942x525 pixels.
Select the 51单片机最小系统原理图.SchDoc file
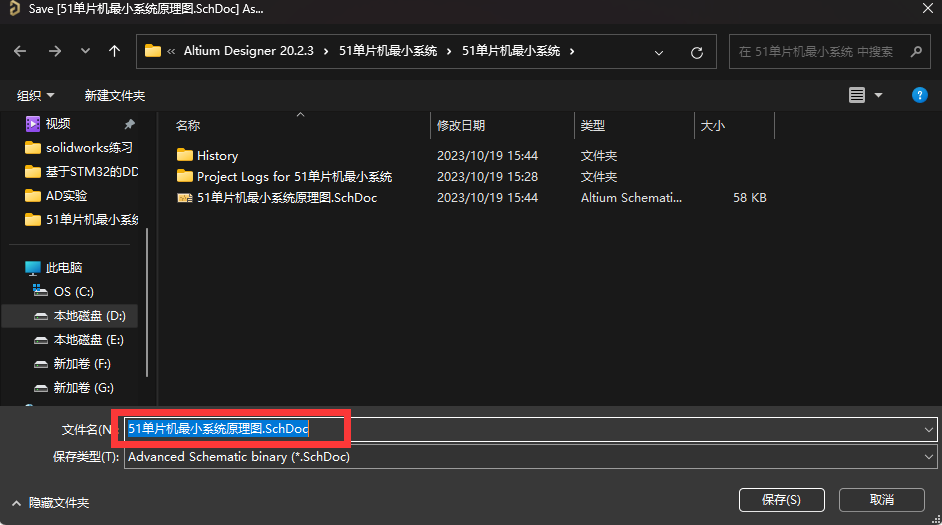point(286,198)
